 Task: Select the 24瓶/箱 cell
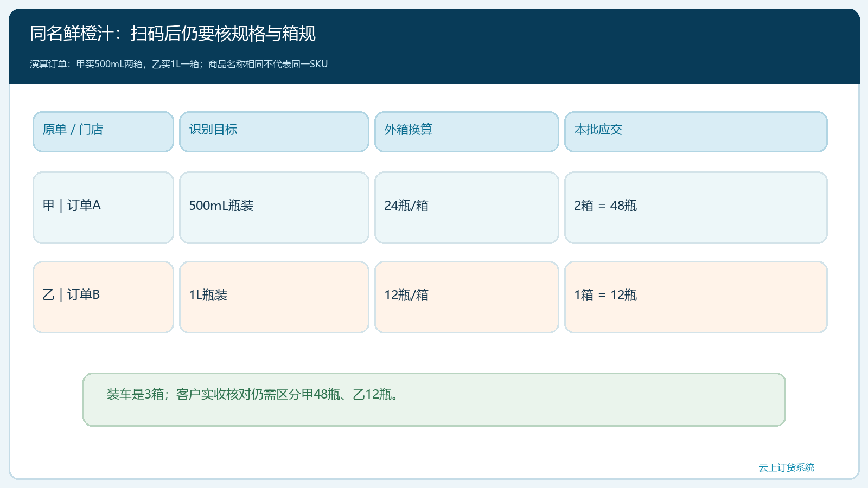pyautogui.click(x=467, y=208)
